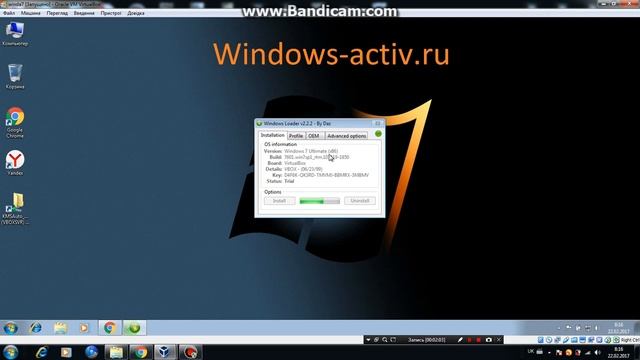Viewport: 640px width, 360px height.
Task: Switch to Chrome on host taskbar
Action: [x=141, y=352]
